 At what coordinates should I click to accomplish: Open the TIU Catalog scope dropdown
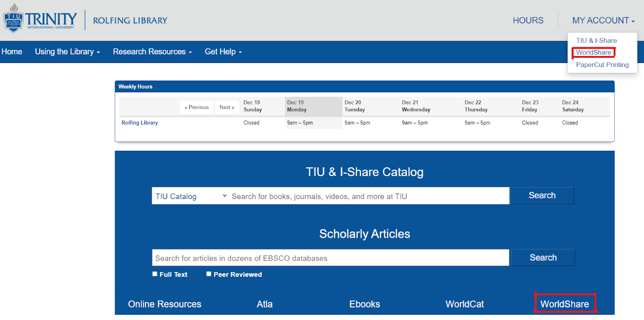click(191, 196)
